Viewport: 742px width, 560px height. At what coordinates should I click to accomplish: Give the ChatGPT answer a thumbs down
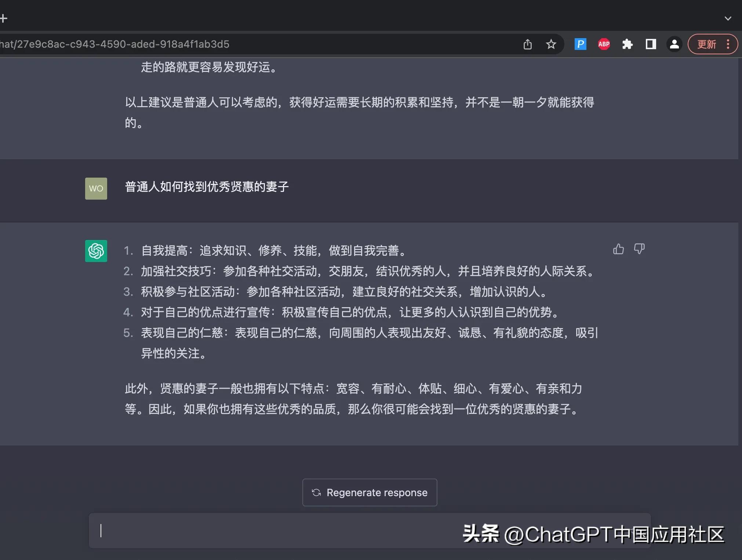(x=640, y=249)
